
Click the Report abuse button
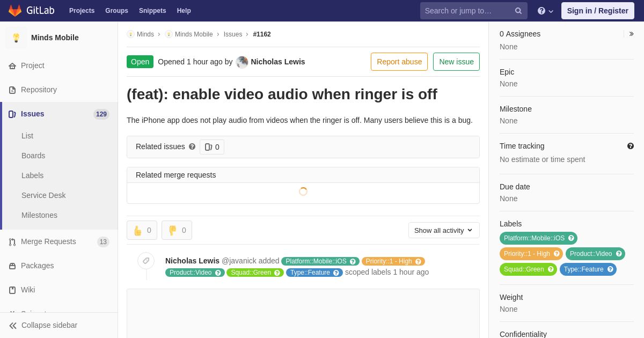coord(399,62)
